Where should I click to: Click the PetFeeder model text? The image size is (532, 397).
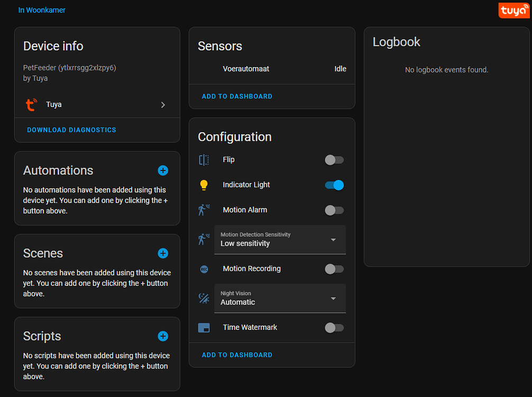[x=70, y=68]
